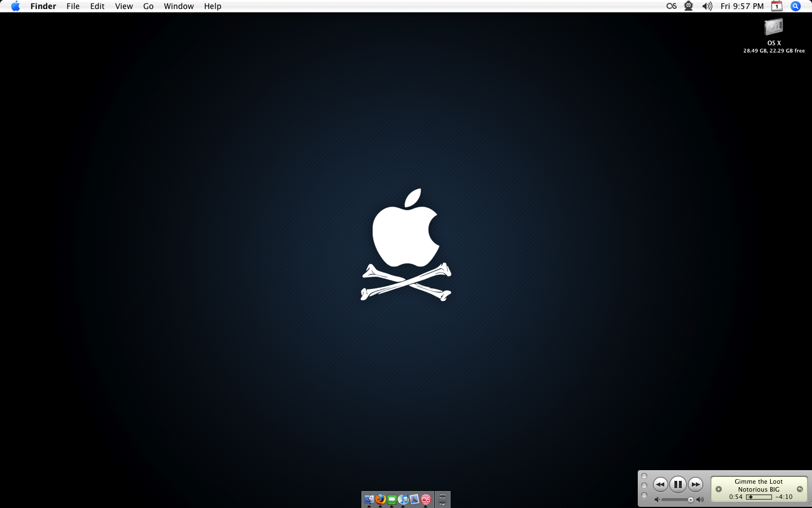Click the Gimme the Loot song title

tap(758, 481)
